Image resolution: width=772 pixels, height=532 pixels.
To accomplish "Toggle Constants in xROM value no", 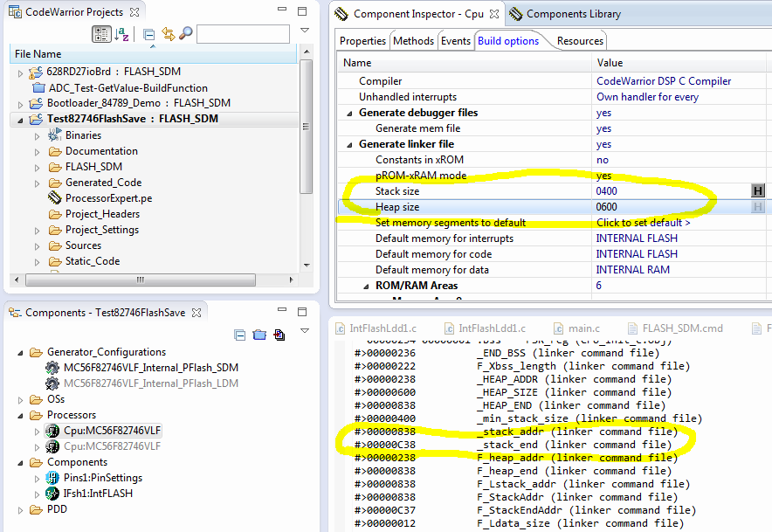I will coord(602,160).
